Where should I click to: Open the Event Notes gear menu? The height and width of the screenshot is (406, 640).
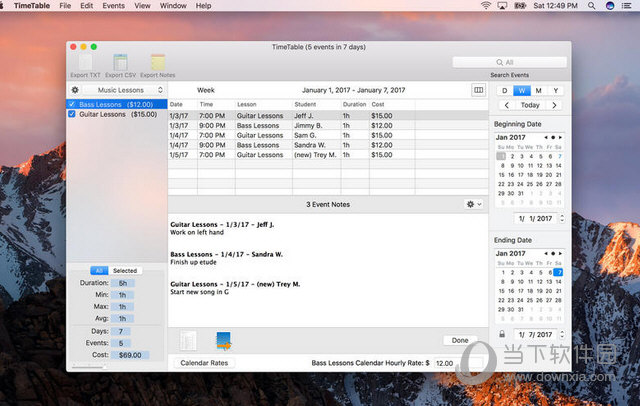coord(474,204)
